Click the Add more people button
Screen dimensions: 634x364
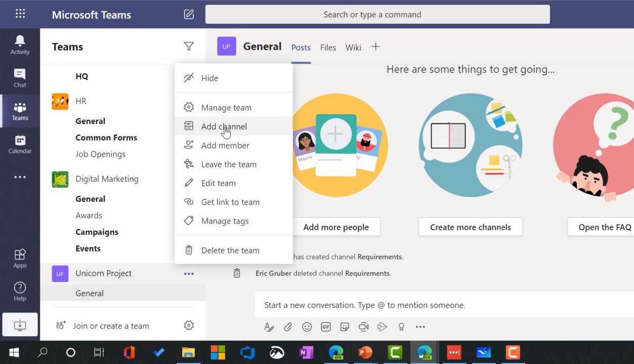(336, 227)
